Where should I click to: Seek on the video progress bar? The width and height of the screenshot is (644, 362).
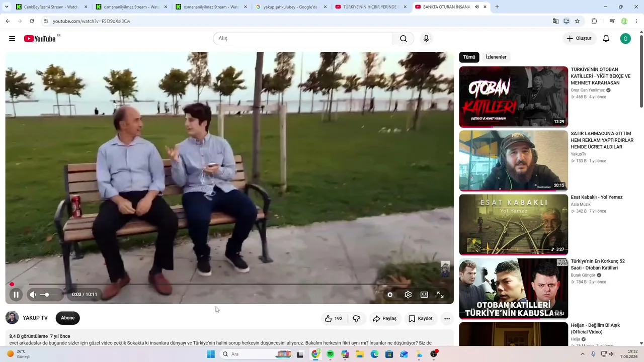229,285
